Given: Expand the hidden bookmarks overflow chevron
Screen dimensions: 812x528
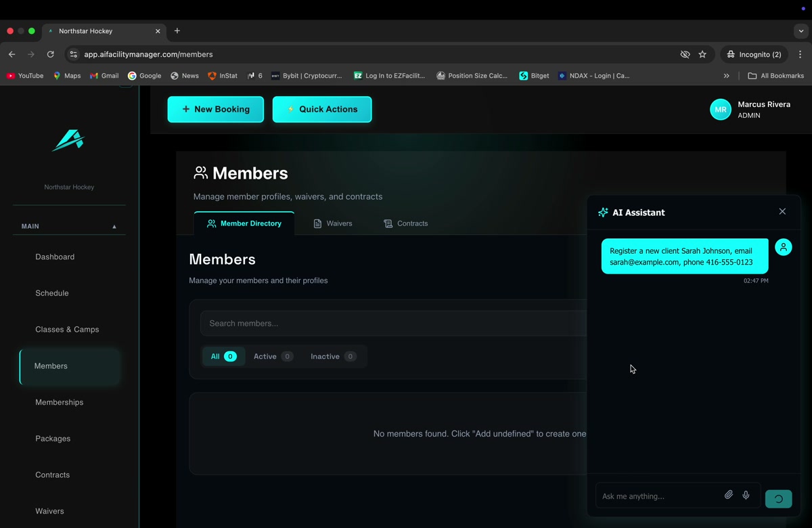Looking at the screenshot, I should (x=726, y=76).
